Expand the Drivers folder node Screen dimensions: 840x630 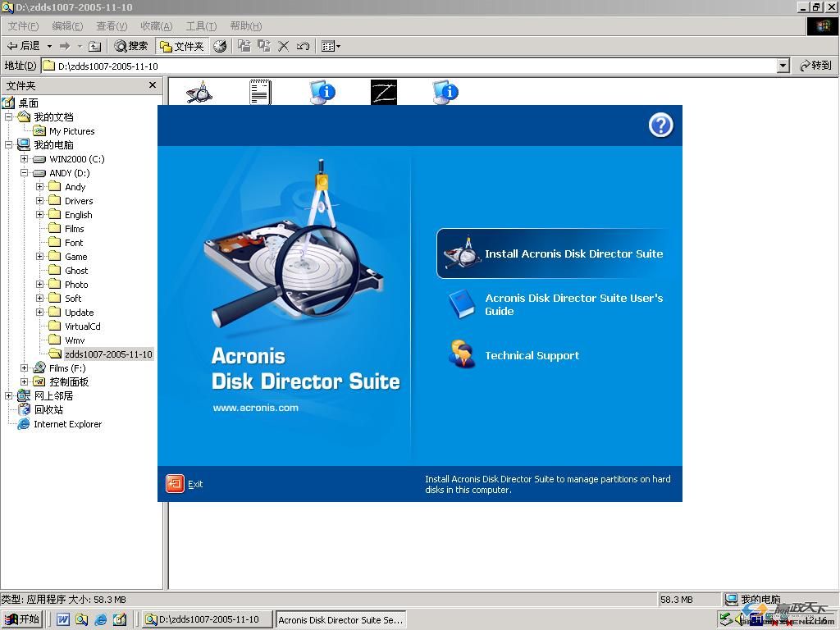tap(39, 200)
